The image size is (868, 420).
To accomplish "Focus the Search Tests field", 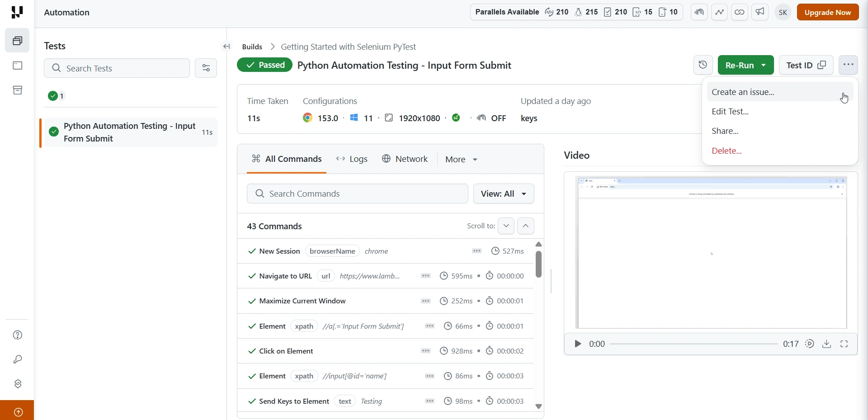I will [117, 68].
